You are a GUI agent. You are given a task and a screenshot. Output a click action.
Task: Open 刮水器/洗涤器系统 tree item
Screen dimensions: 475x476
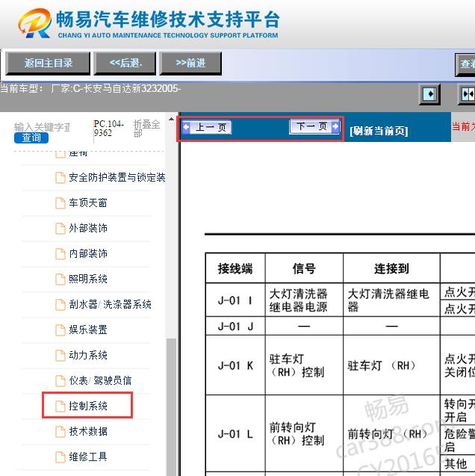pos(110,304)
